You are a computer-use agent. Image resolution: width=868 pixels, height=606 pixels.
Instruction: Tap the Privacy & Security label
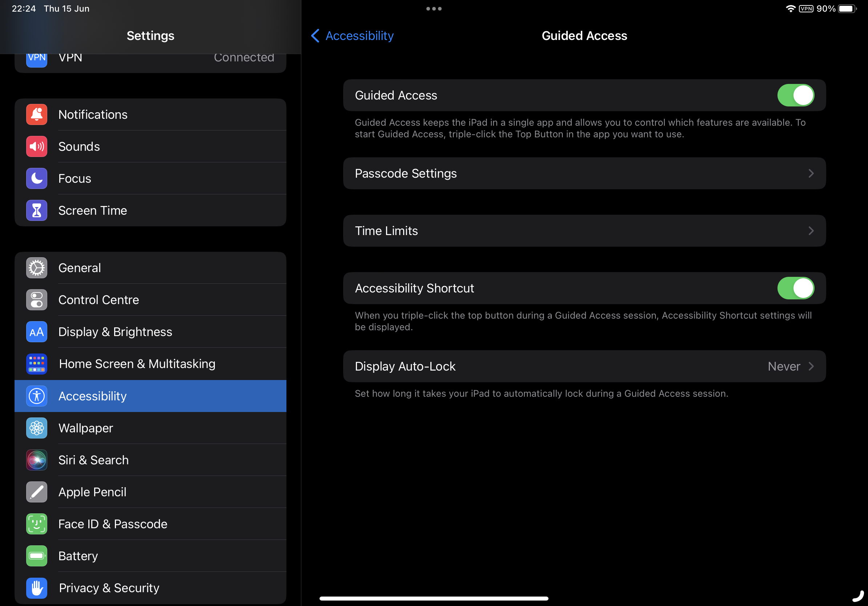tap(109, 588)
